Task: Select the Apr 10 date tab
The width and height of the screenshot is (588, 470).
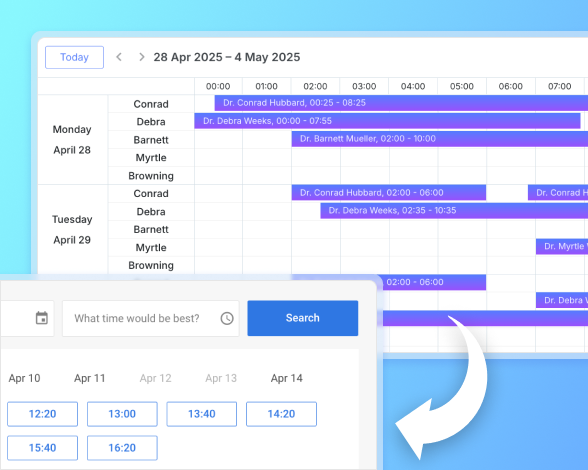Action: coord(24,378)
